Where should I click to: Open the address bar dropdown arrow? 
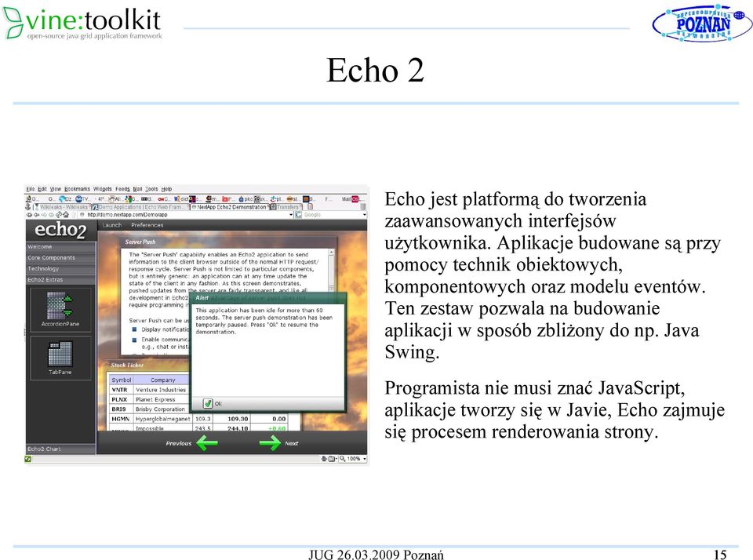coord(291,215)
